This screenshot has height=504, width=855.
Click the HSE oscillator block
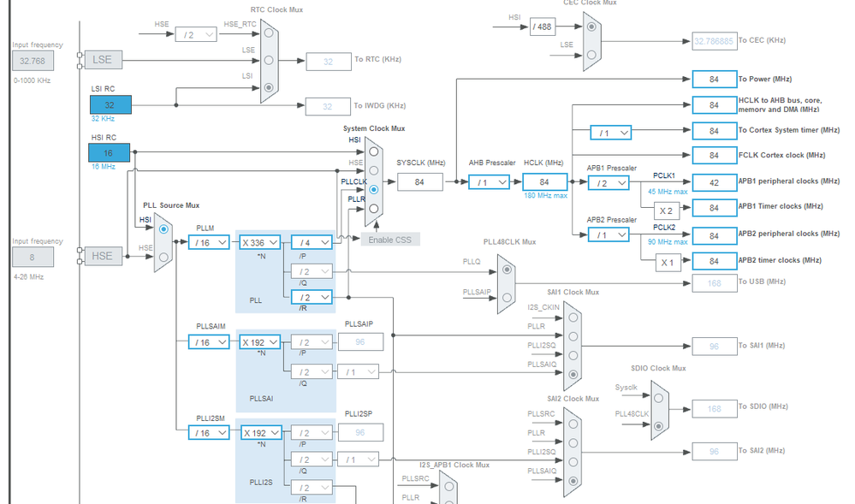(x=103, y=256)
